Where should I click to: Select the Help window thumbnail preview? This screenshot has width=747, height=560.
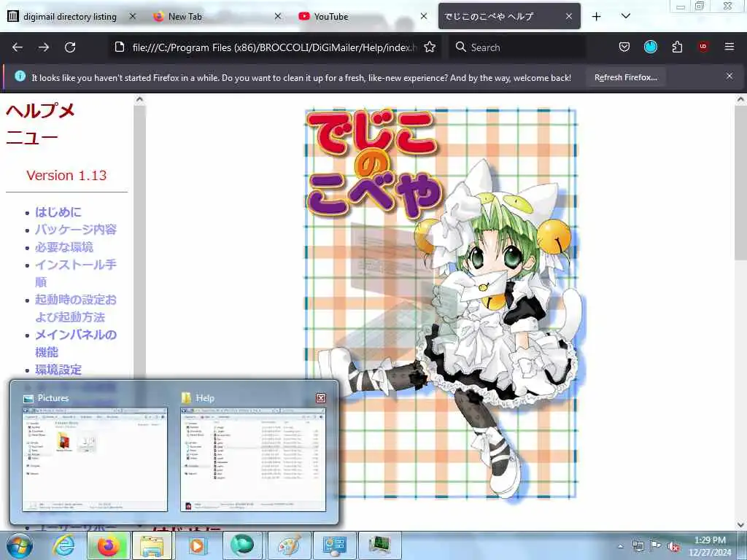pos(253,459)
